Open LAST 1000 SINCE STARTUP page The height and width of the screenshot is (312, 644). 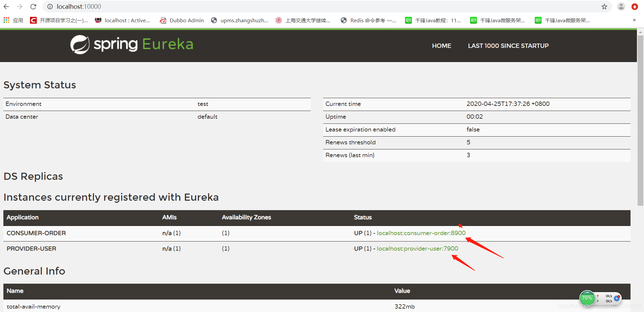(508, 46)
